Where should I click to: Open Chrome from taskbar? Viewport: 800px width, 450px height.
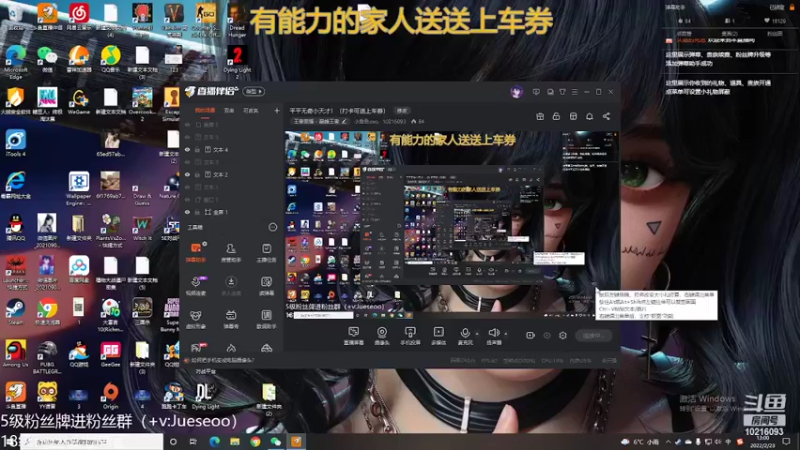(x=255, y=441)
